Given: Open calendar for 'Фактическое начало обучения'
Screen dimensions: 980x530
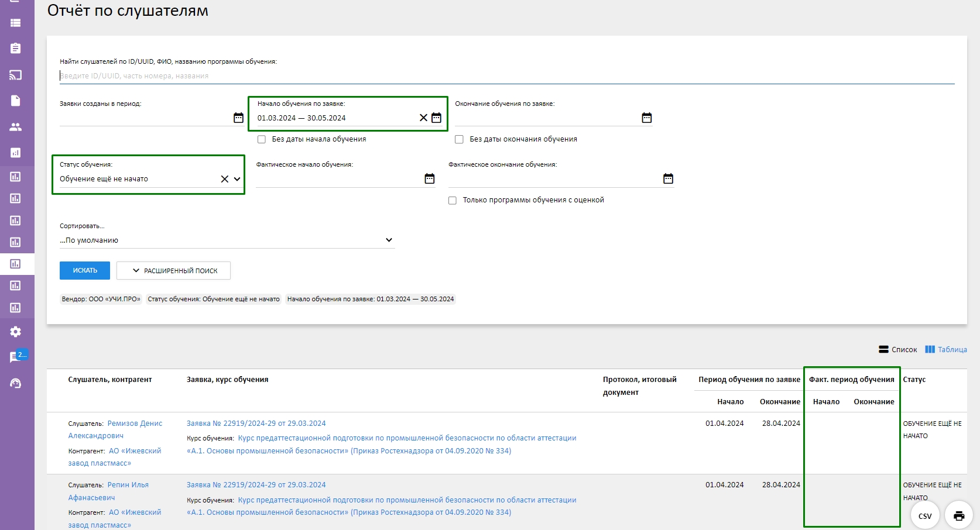Looking at the screenshot, I should tap(430, 178).
